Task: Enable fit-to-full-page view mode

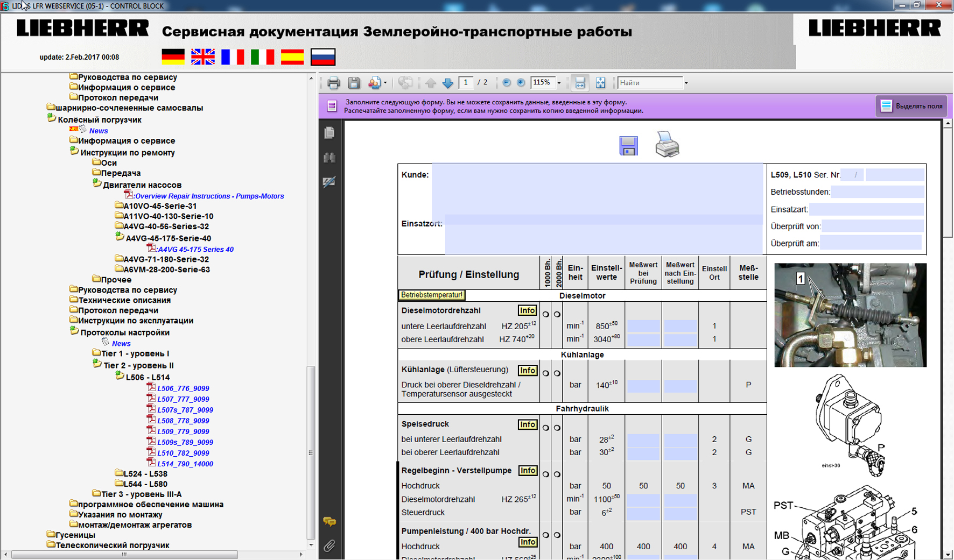Action: 600,83
